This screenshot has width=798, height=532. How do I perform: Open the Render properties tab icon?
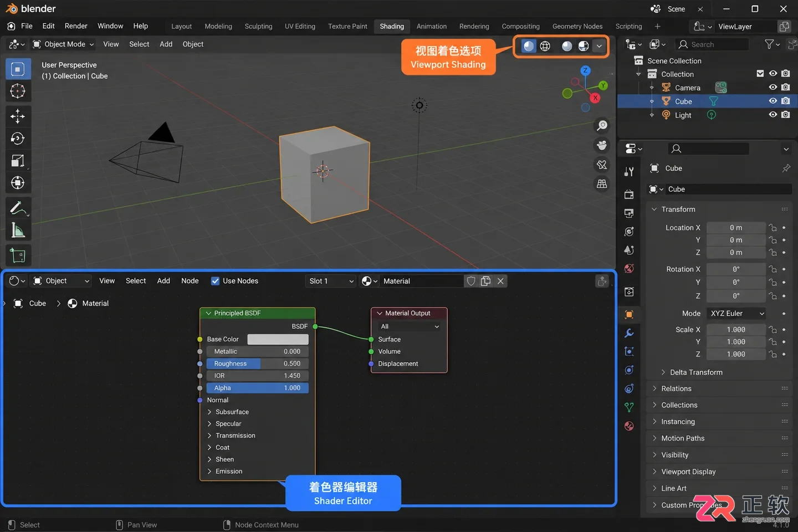coord(629,195)
